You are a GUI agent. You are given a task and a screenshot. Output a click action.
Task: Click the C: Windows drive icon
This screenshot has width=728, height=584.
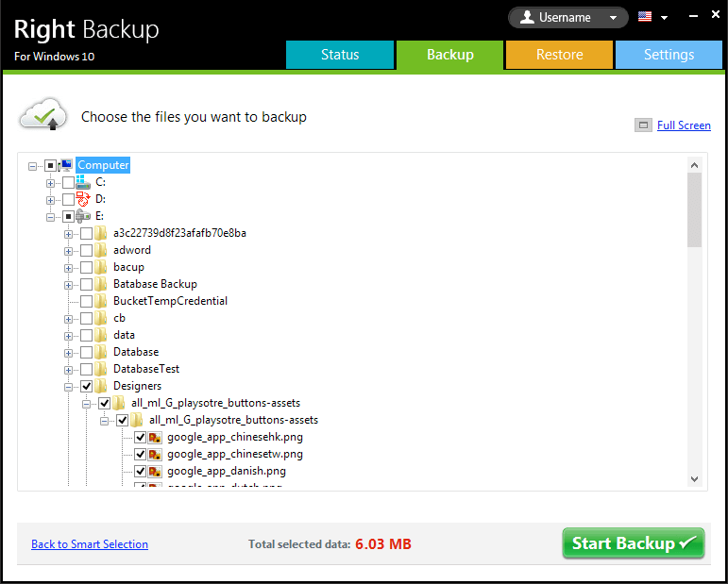coord(83,182)
